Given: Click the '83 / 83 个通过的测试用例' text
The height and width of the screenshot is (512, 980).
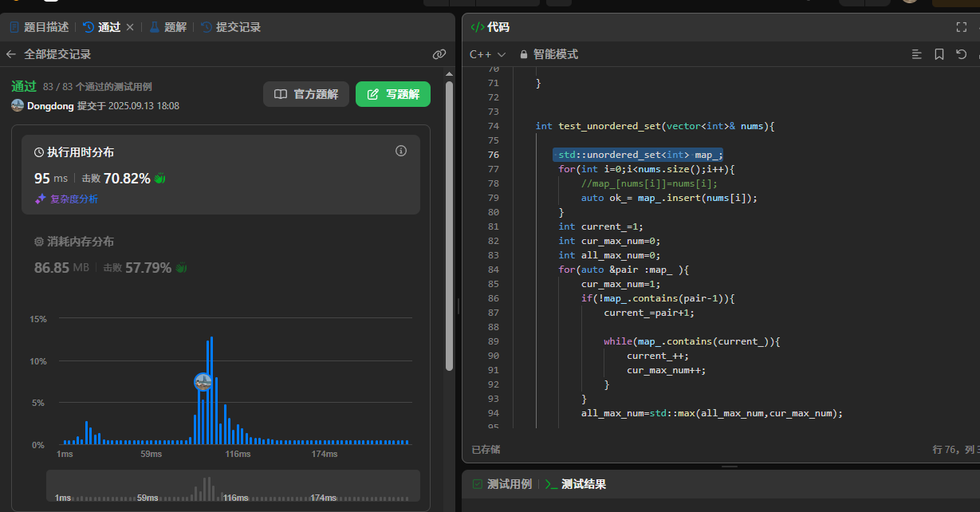Looking at the screenshot, I should click(x=97, y=86).
